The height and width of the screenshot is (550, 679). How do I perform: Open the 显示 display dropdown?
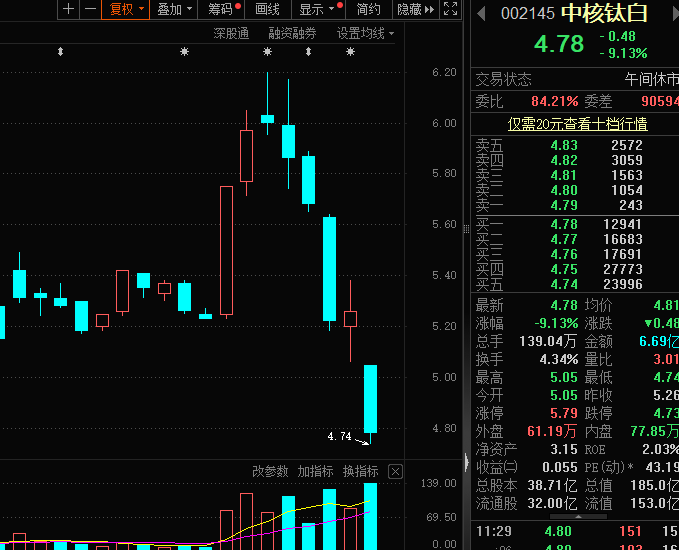pos(318,9)
